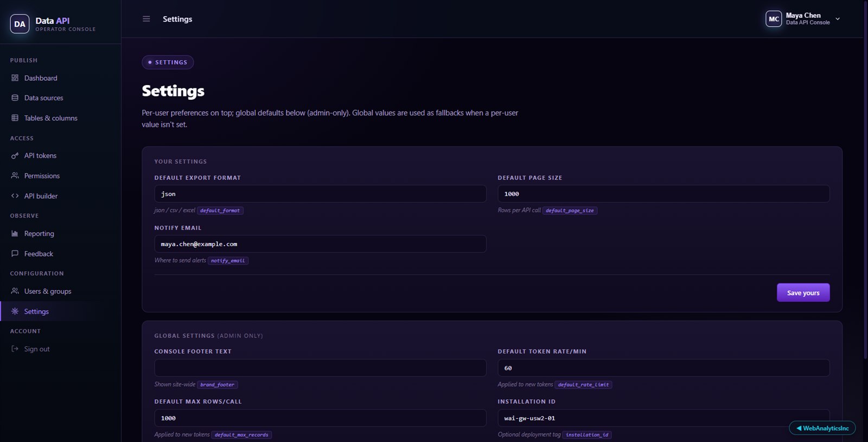Viewport: 868px width, 442px height.
Task: Click the Users & groups icon
Action: point(15,291)
